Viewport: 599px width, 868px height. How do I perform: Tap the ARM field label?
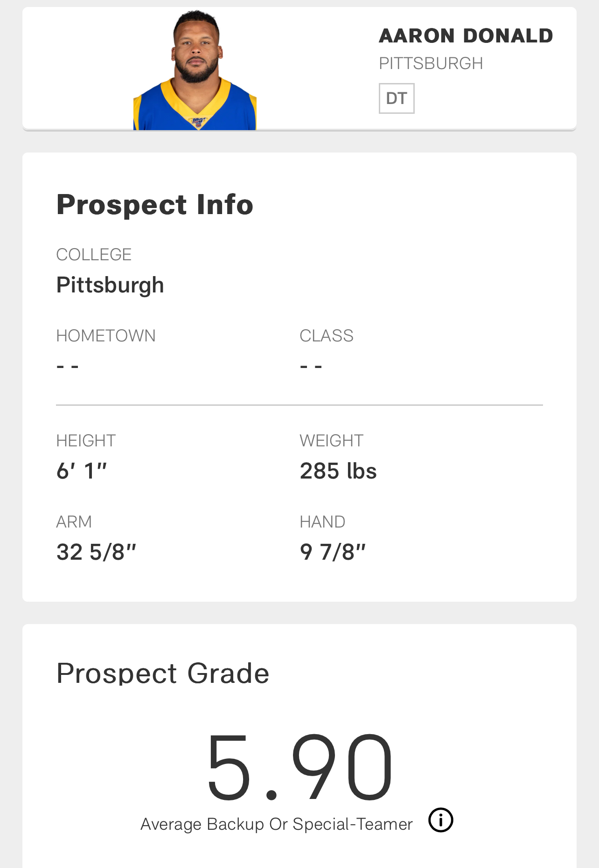[74, 522]
